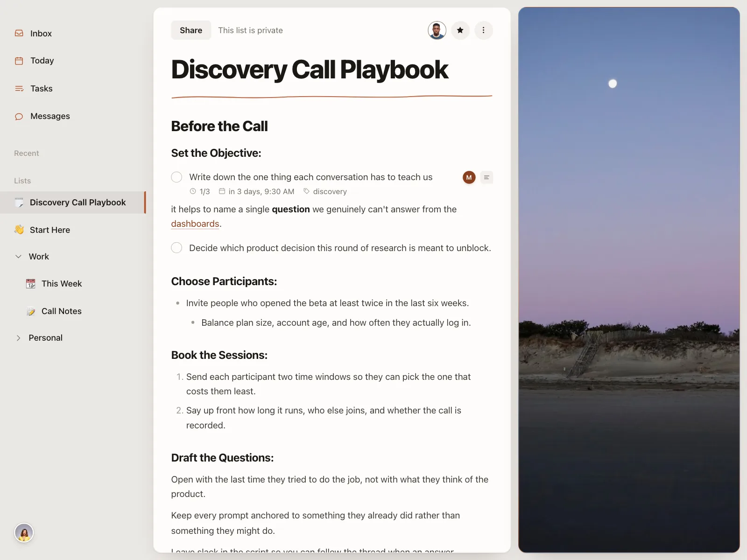The height and width of the screenshot is (560, 747).
Task: Click paragraph 'Open with the last time they tried'
Action: tap(330, 487)
